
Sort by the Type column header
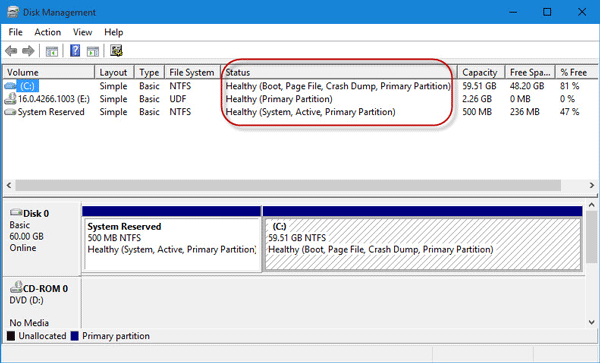[149, 72]
